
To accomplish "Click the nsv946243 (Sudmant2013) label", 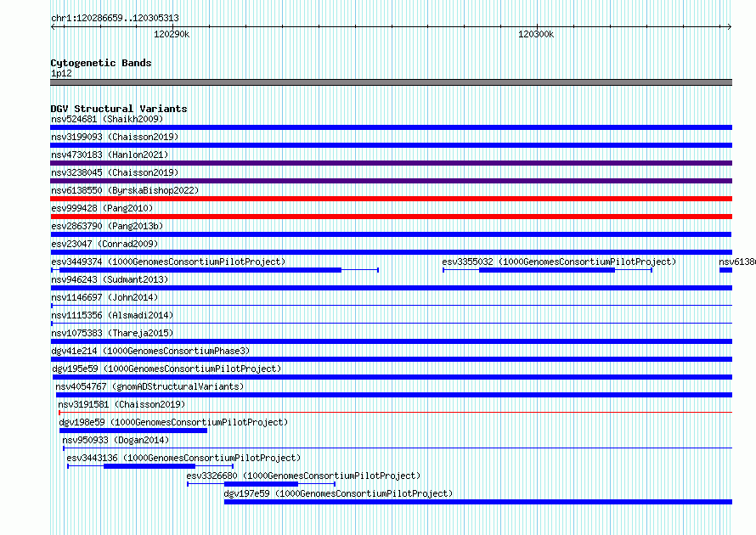I will (110, 279).
